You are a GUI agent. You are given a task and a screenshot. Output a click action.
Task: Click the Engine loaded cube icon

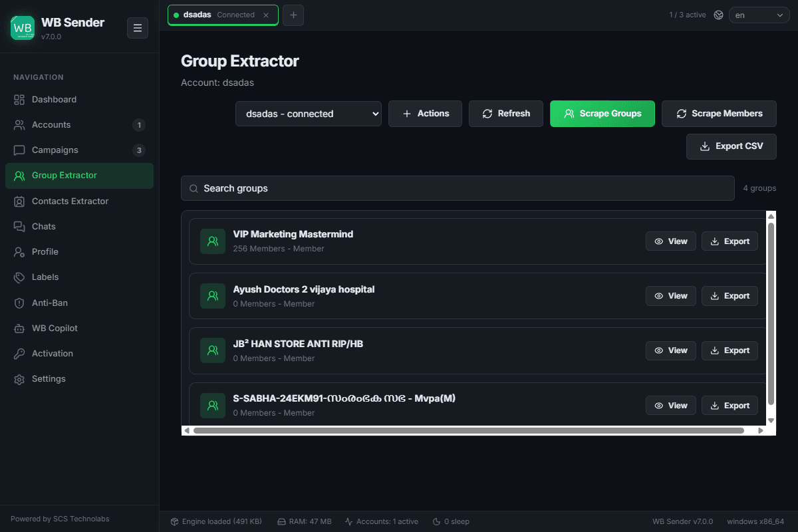[x=175, y=521]
